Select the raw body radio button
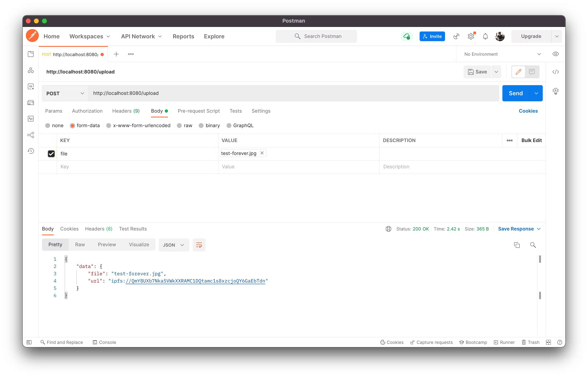The height and width of the screenshot is (377, 588). [179, 126]
